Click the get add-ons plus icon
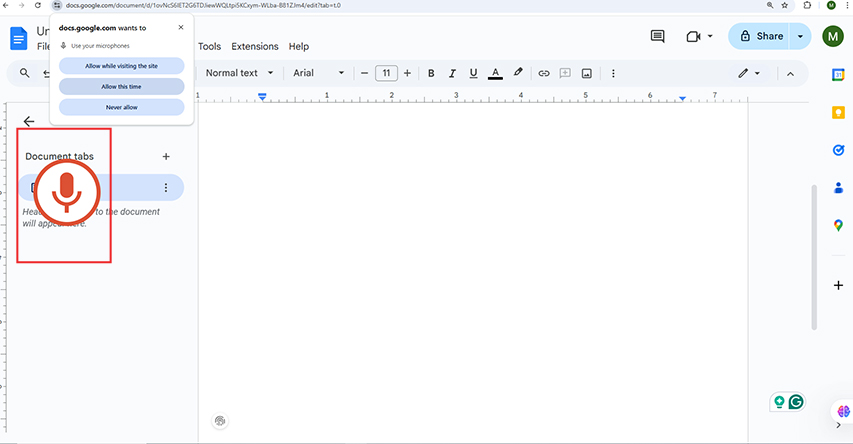853x444 pixels. pyautogui.click(x=838, y=285)
